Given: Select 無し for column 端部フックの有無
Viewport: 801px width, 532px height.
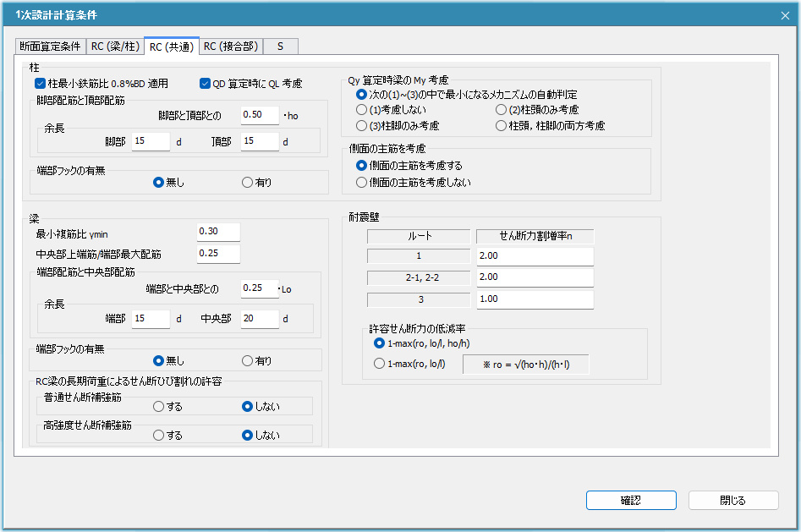Looking at the screenshot, I should tap(168, 183).
